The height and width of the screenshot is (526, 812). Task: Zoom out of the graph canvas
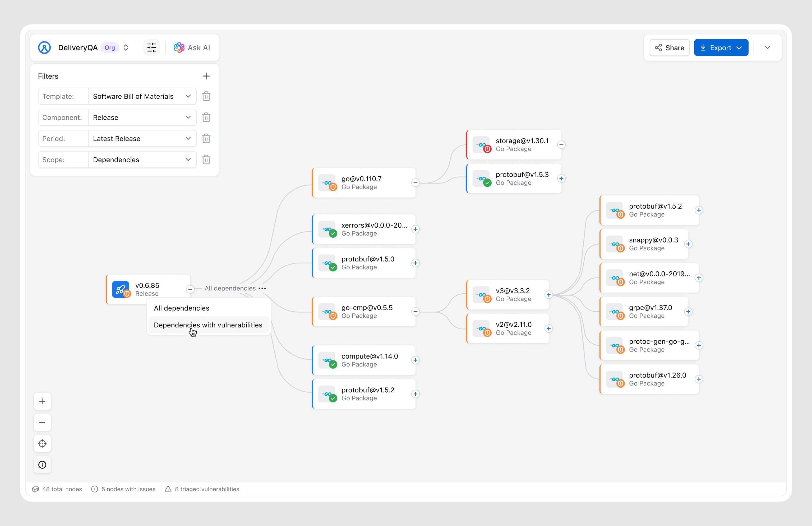point(42,422)
